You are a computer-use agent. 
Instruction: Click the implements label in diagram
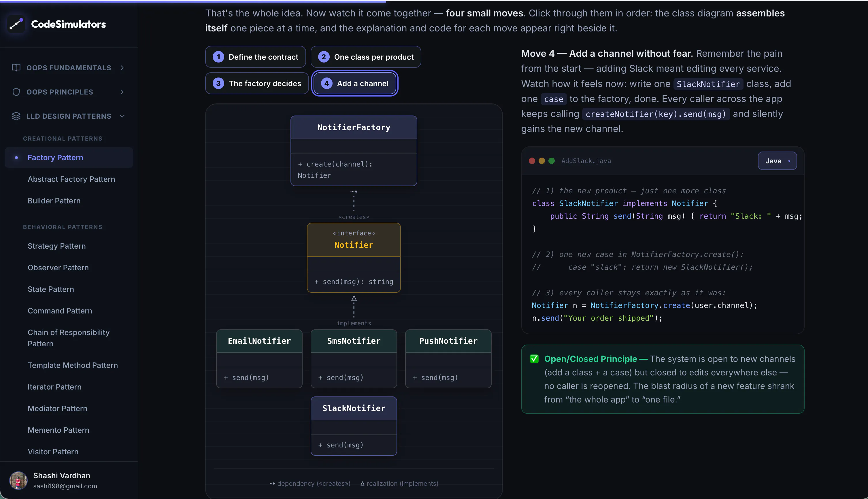[x=354, y=323]
